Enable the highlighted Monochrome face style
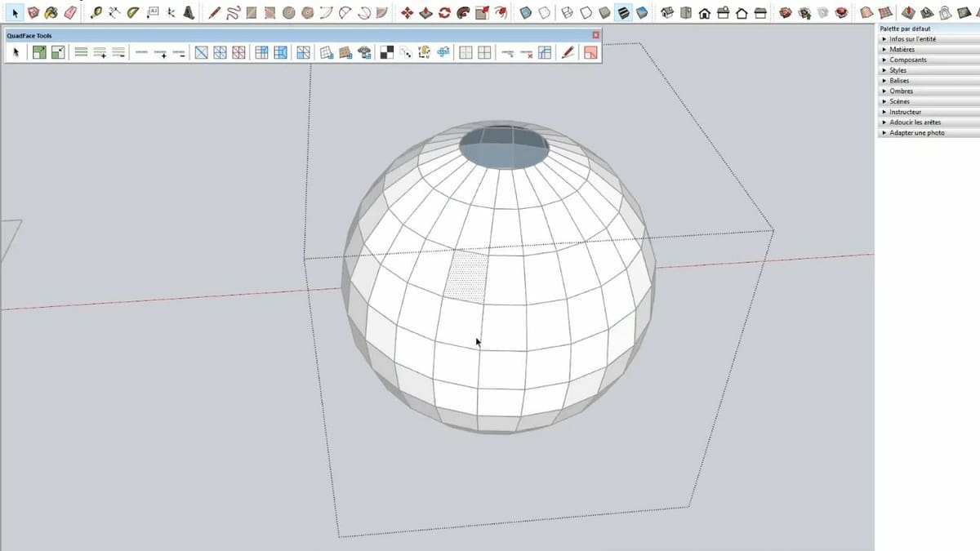The image size is (980, 551). [x=623, y=13]
